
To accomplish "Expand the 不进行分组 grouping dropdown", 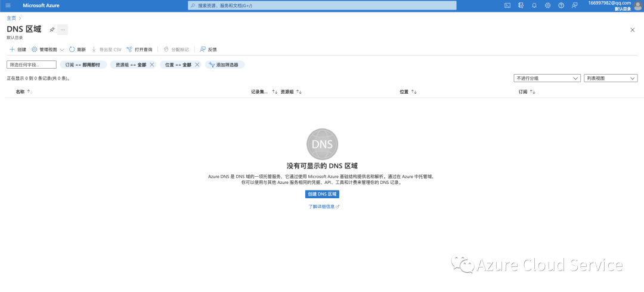I will pyautogui.click(x=547, y=78).
